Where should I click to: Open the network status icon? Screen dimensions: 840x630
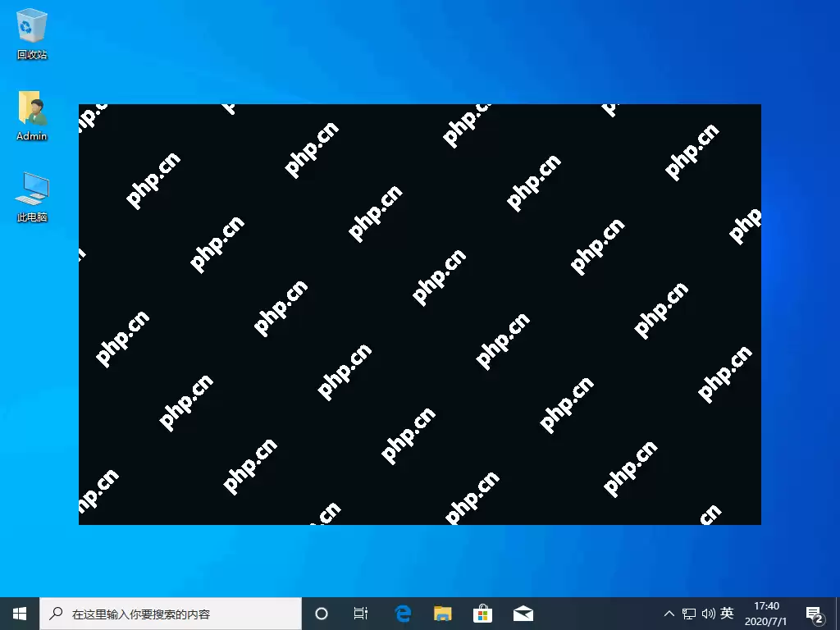pyautogui.click(x=688, y=613)
